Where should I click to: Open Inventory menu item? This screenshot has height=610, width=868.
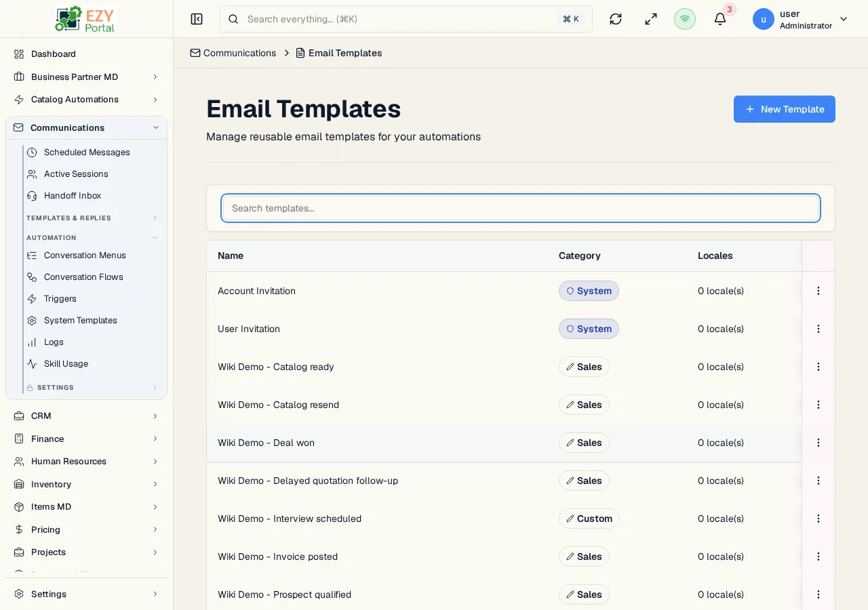[86, 484]
